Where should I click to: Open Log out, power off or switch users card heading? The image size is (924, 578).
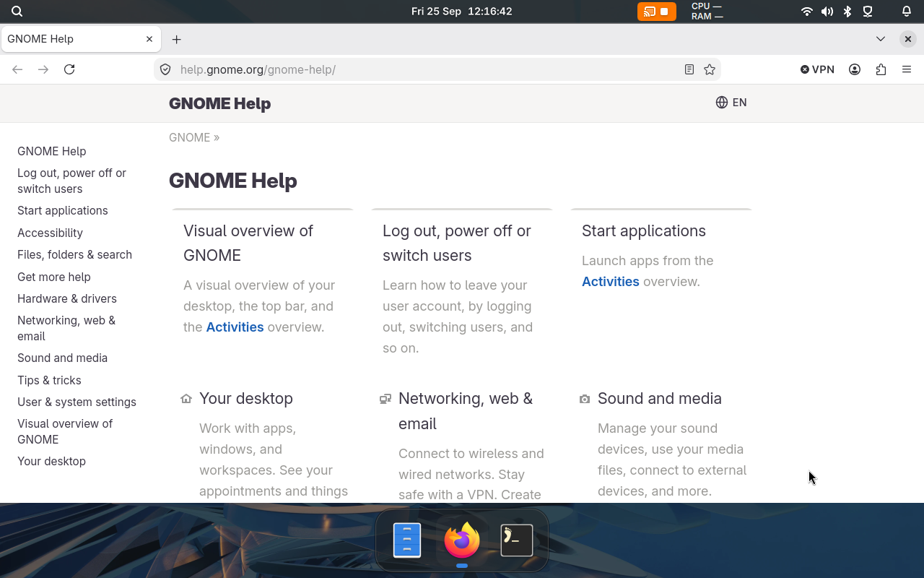(457, 243)
